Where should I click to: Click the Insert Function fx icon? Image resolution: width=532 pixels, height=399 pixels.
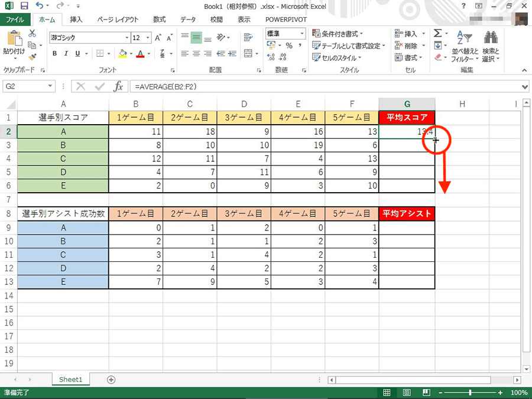click(118, 86)
